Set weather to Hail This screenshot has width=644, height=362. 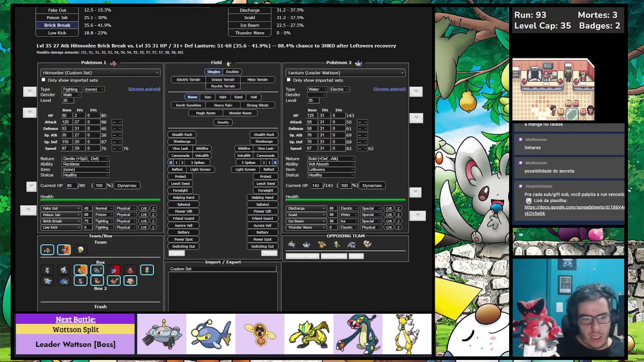point(254,97)
